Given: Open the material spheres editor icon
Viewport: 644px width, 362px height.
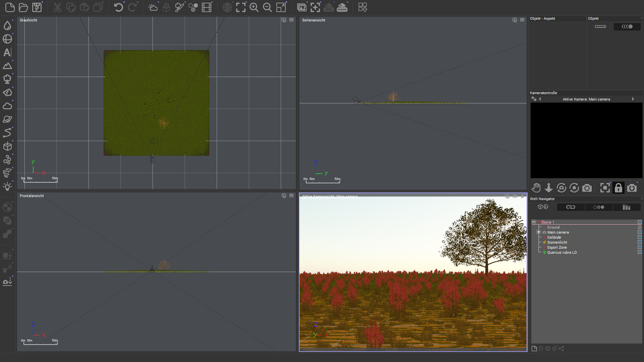Looking at the screenshot, I should (x=193, y=8).
